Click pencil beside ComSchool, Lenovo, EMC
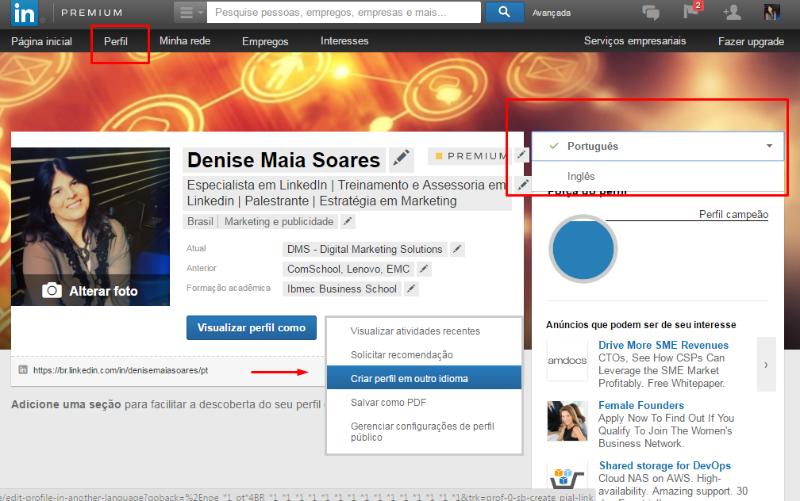Viewport: 800px width, 501px height. click(424, 269)
